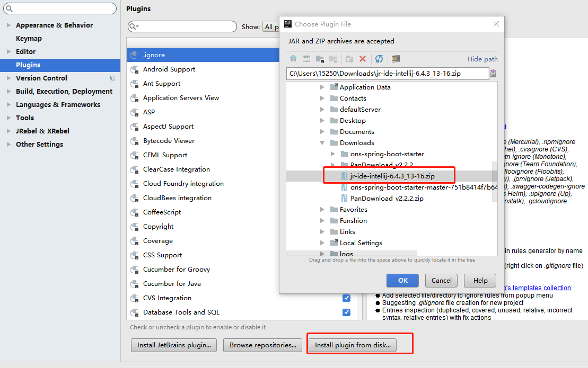Click Browse repositories button
The width and height of the screenshot is (588, 368).
(263, 345)
